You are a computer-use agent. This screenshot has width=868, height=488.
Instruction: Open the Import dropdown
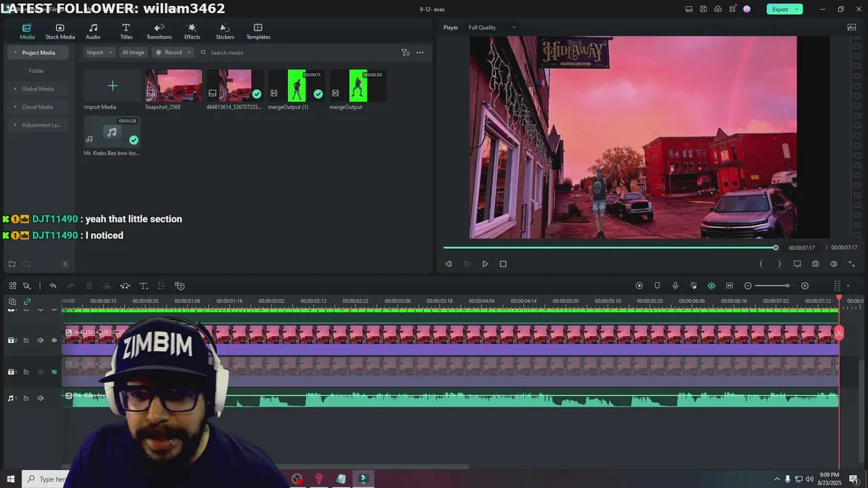tap(99, 52)
